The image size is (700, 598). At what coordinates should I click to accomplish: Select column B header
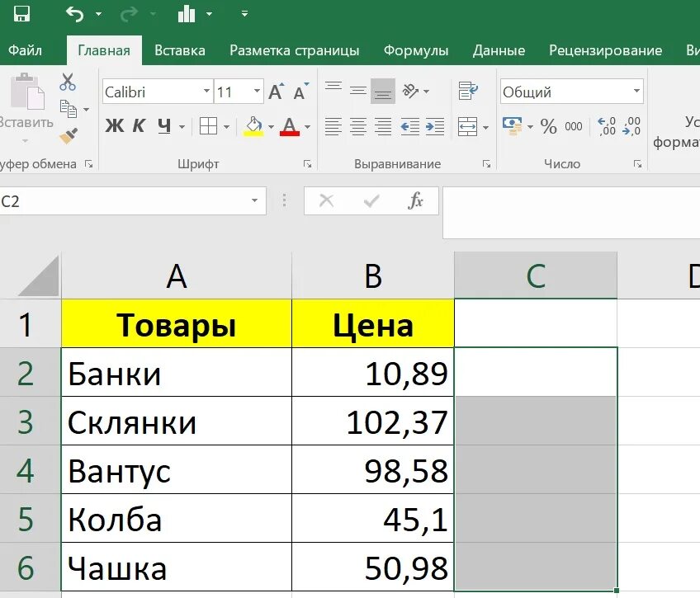373,275
